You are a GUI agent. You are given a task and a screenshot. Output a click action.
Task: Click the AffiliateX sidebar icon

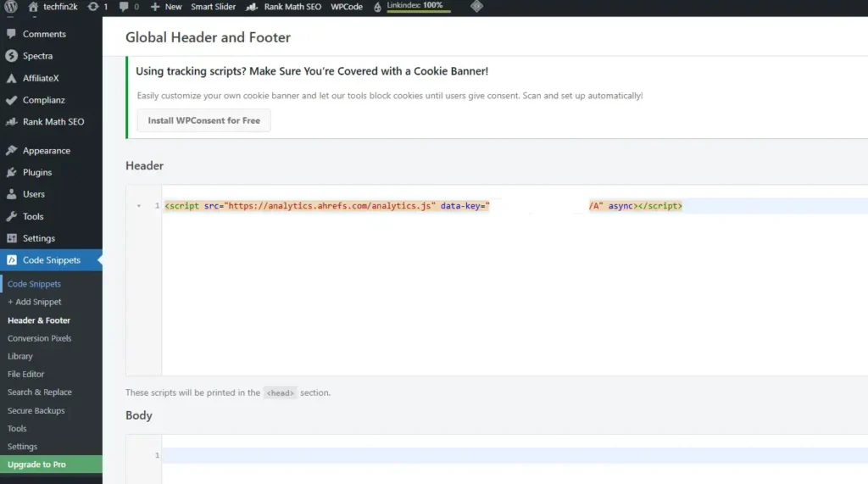tap(12, 78)
